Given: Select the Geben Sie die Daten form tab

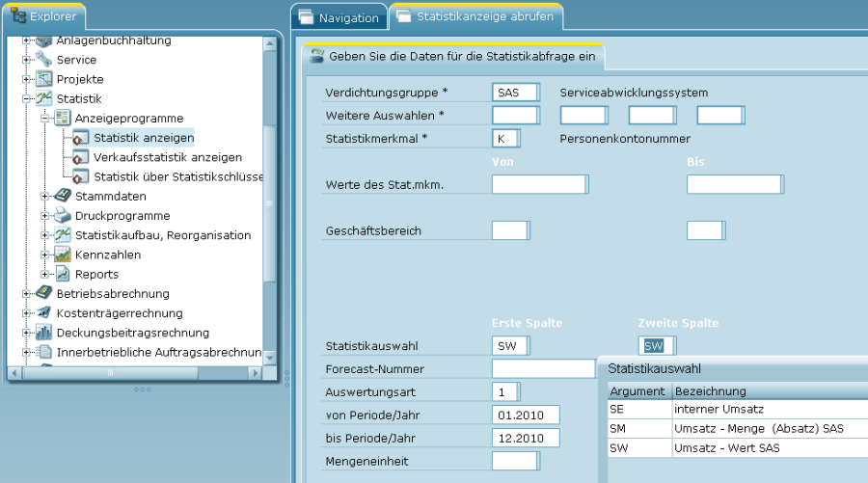Looking at the screenshot, I should click(x=453, y=56).
